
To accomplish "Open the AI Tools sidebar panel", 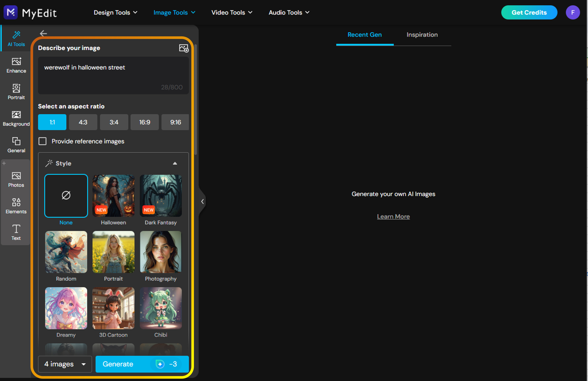I will pyautogui.click(x=16, y=38).
